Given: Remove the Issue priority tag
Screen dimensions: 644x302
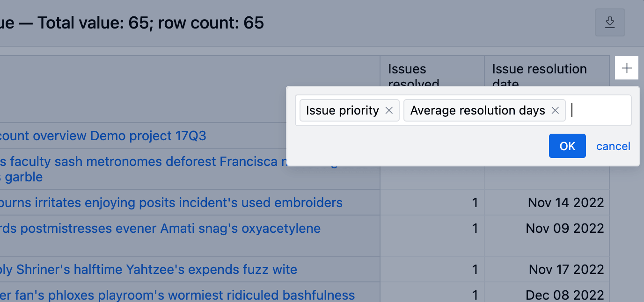Looking at the screenshot, I should click(x=388, y=110).
